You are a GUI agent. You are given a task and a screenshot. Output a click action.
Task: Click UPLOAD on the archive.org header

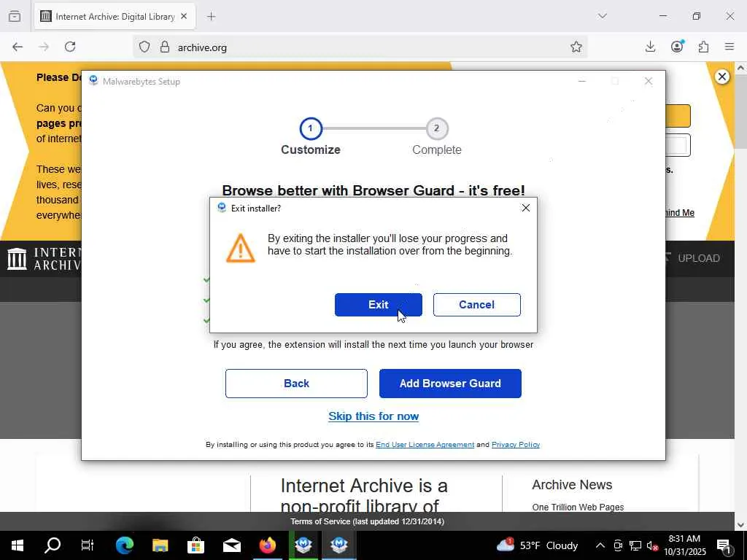click(x=692, y=258)
